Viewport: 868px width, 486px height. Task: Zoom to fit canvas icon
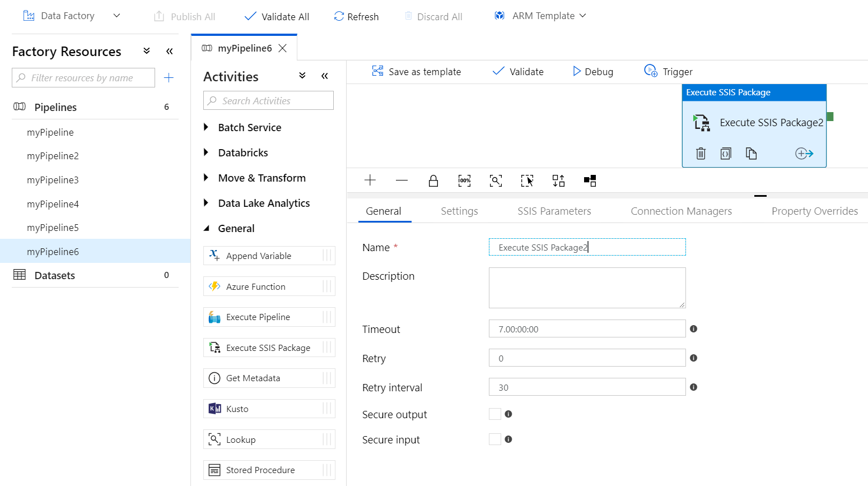click(x=496, y=180)
